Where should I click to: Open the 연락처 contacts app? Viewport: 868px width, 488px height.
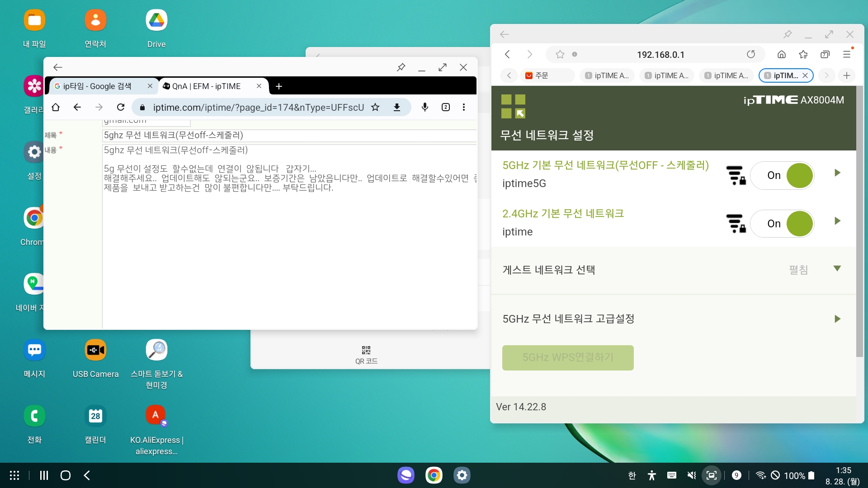tap(95, 20)
